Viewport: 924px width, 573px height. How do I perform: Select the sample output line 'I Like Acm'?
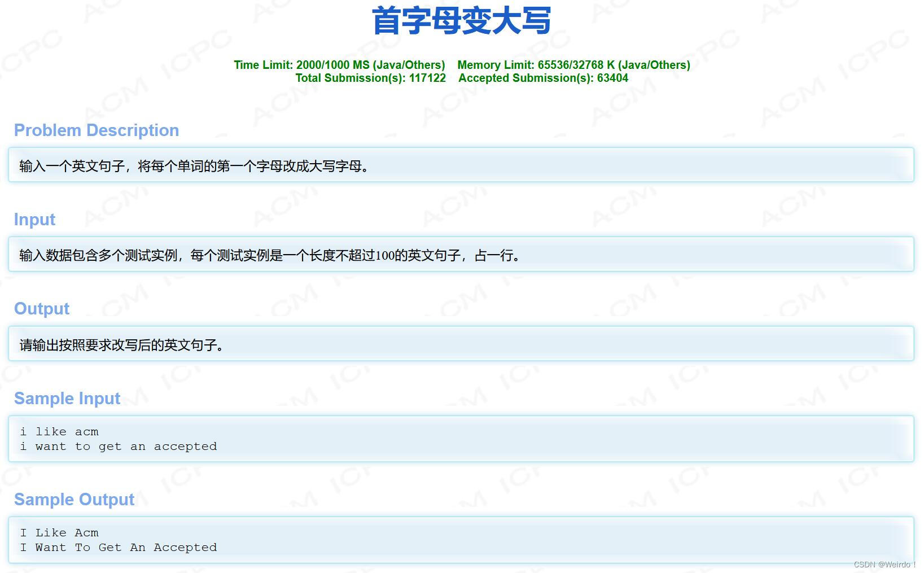point(59,532)
